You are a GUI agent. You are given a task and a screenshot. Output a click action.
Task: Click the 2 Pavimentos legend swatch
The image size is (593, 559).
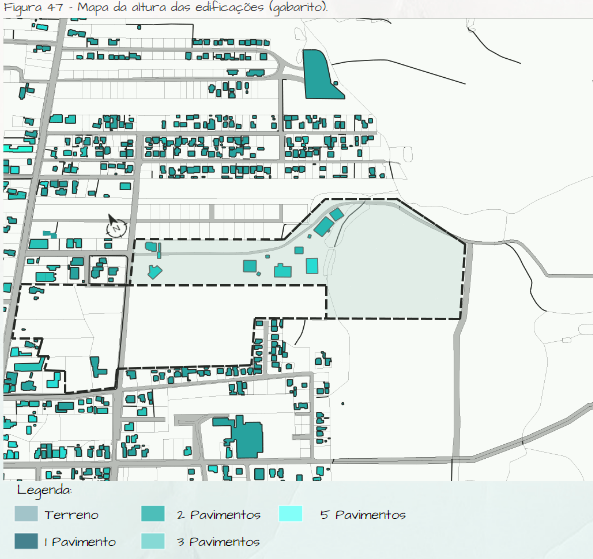[153, 514]
